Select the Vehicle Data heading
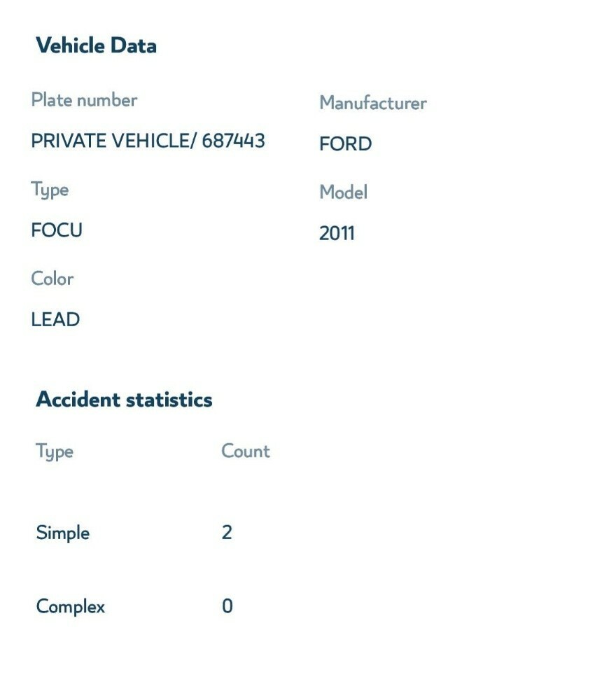Image resolution: width=616 pixels, height=700 pixels. [96, 45]
